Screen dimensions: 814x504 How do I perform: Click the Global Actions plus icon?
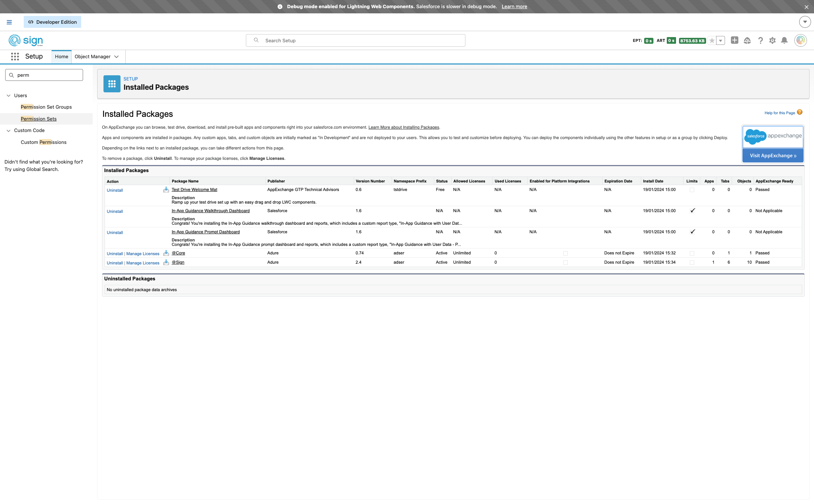point(734,40)
